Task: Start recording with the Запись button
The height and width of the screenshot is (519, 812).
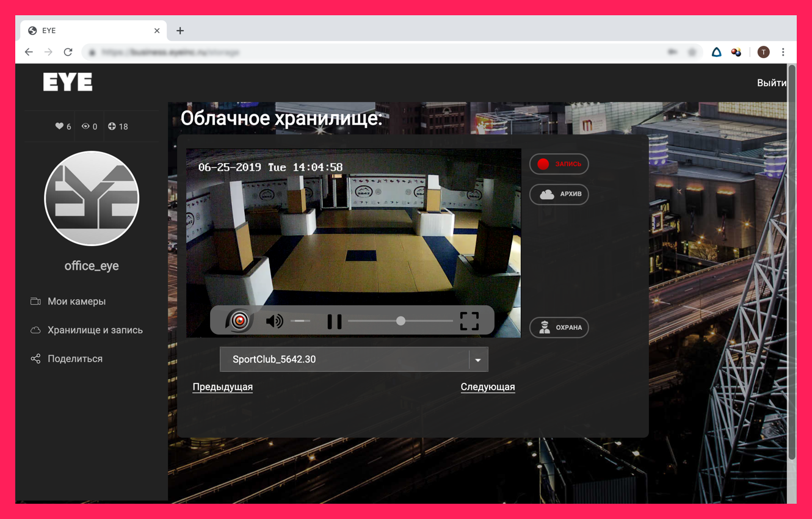Action: point(559,164)
